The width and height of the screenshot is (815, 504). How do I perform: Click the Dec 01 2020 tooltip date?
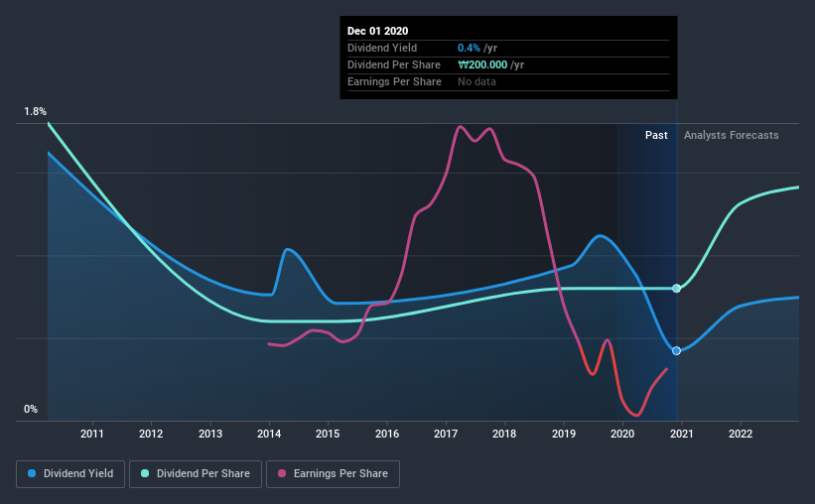click(x=378, y=31)
